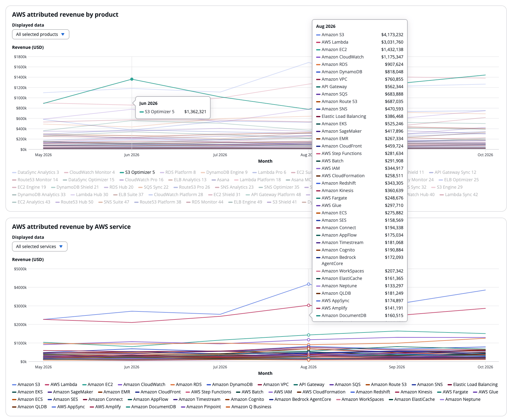The image size is (511, 420).
Task: Click CloudWatch Monitor 4 legend item
Action: 89,172
